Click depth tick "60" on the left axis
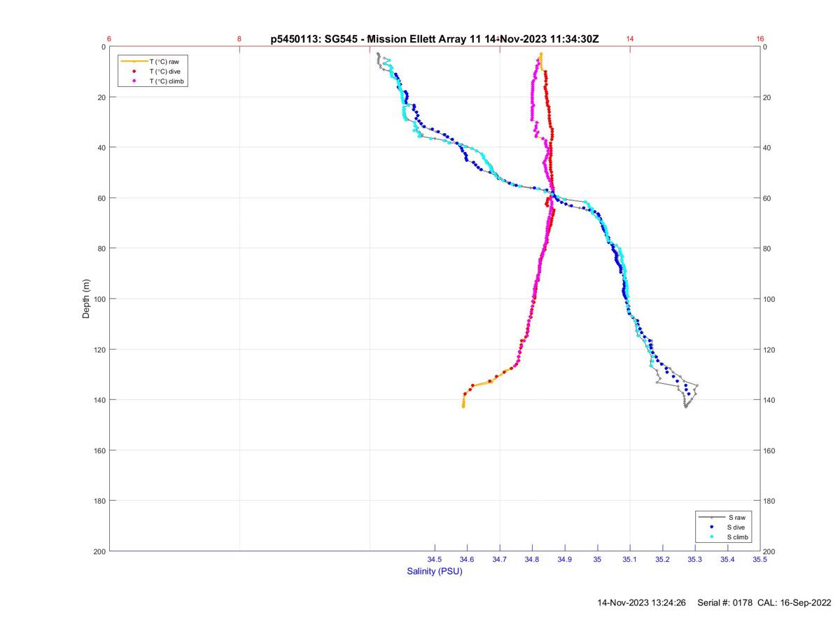This screenshot has width=840, height=620. [102, 198]
